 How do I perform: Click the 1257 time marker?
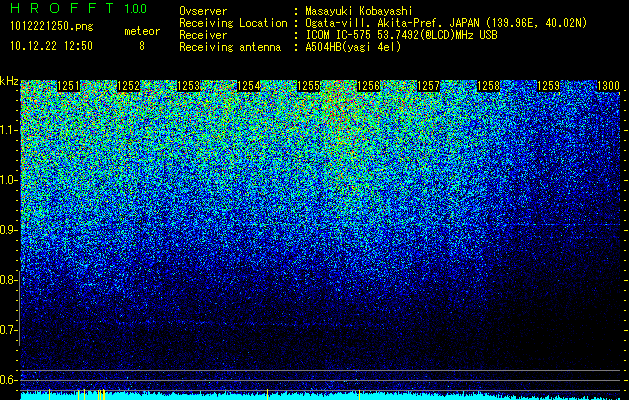pyautogui.click(x=428, y=86)
